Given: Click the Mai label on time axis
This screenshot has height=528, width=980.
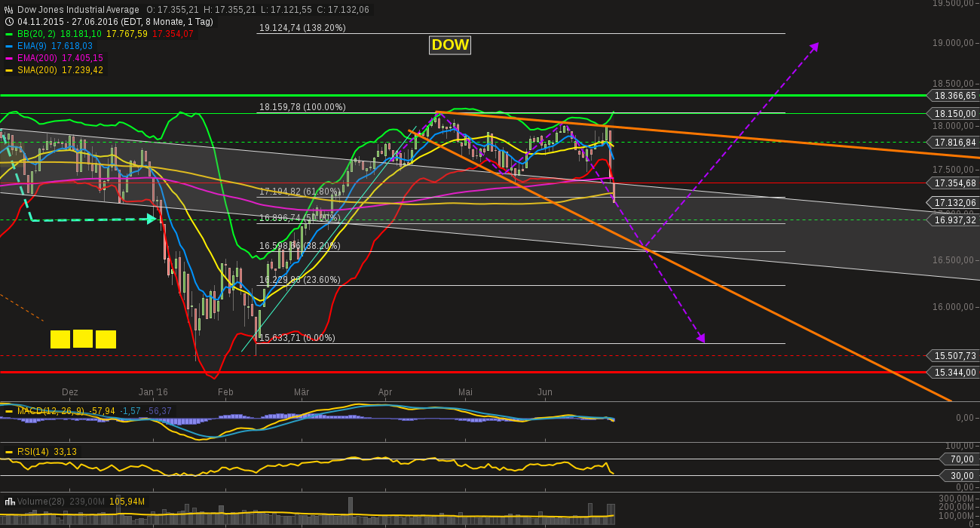Looking at the screenshot, I should pyautogui.click(x=465, y=392).
